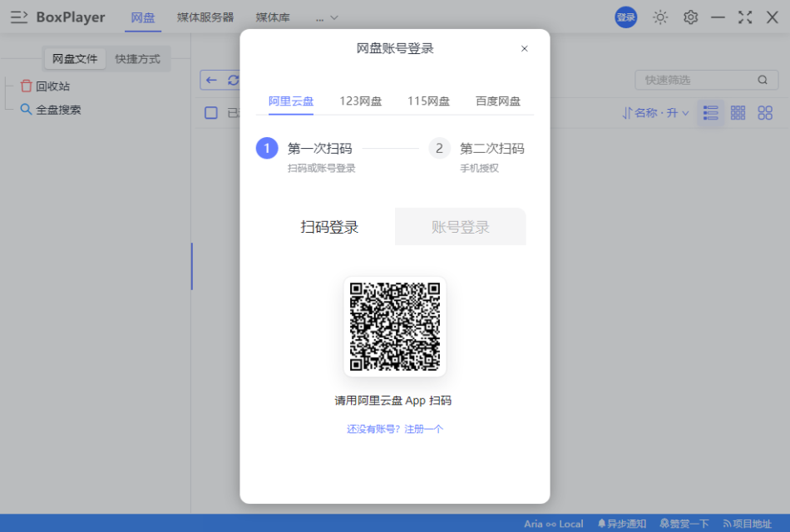Focus the 快速筛选 filter field

(706, 80)
